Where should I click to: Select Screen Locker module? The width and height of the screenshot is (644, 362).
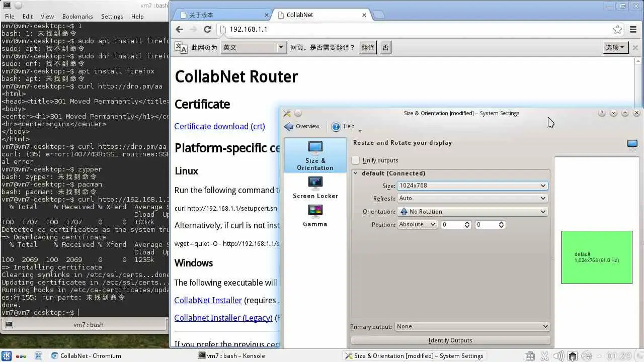315,188
